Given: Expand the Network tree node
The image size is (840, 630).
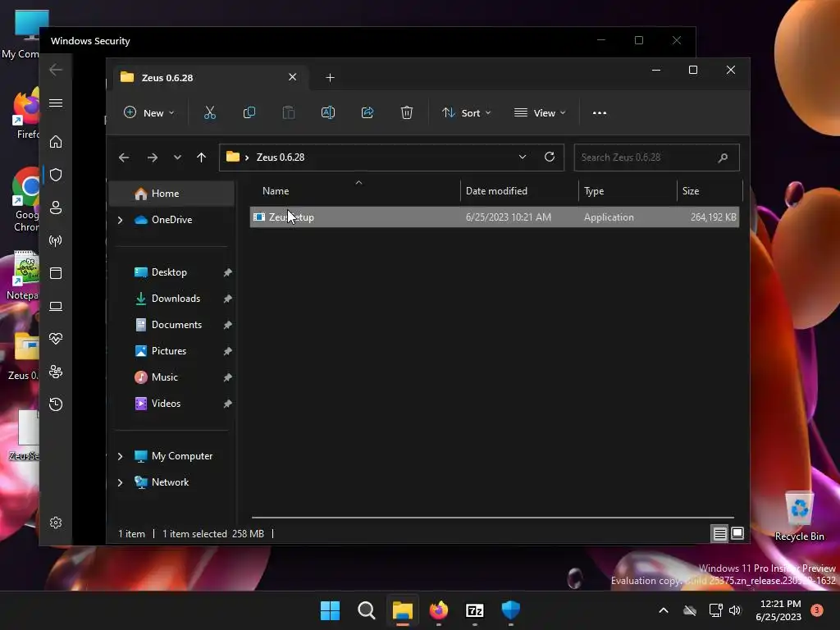Looking at the screenshot, I should tap(120, 482).
